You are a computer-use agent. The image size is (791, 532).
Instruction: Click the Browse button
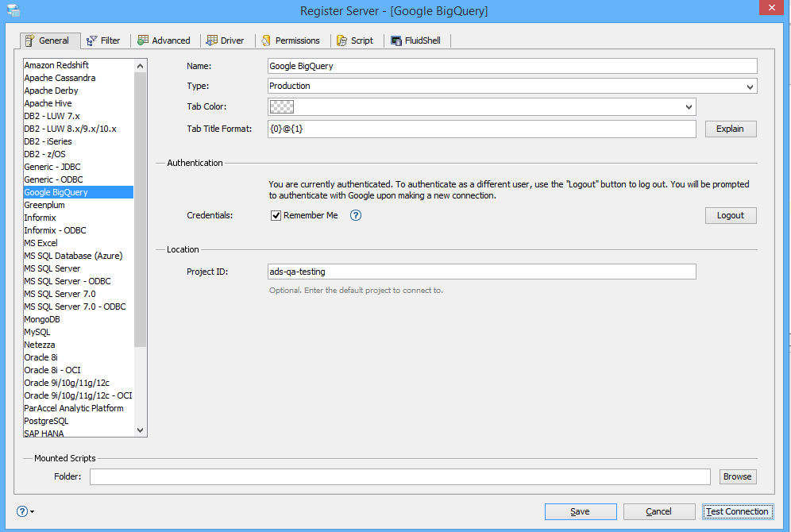(738, 476)
